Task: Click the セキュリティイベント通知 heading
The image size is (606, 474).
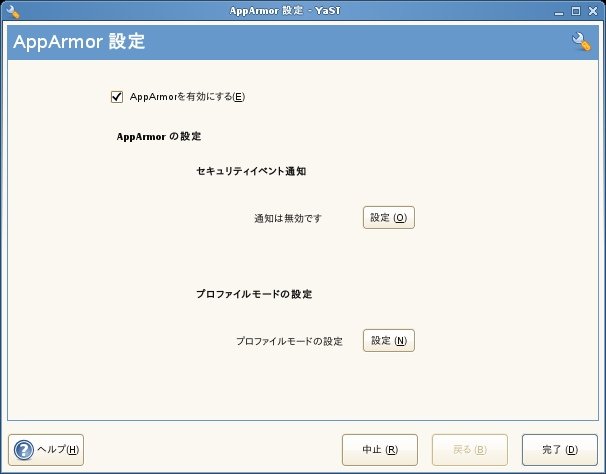Action: [251, 171]
